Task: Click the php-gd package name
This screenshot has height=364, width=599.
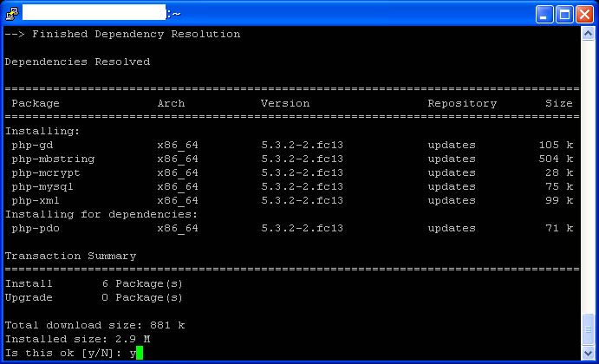Action: pyautogui.click(x=32, y=145)
